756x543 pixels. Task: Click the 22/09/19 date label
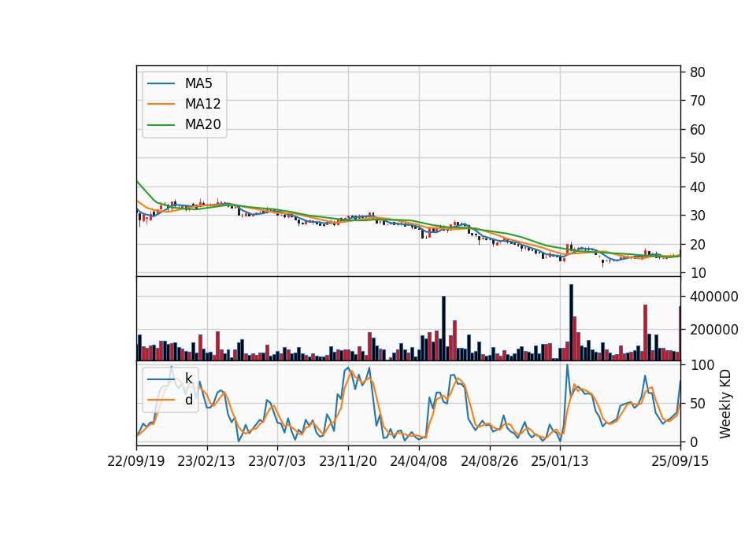[136, 461]
